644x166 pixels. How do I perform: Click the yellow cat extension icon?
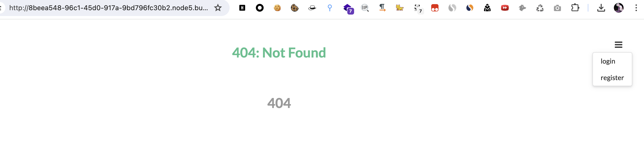(x=400, y=8)
